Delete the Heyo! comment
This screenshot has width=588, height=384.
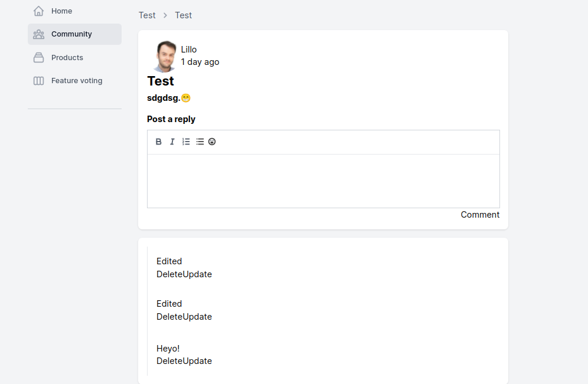pos(169,361)
